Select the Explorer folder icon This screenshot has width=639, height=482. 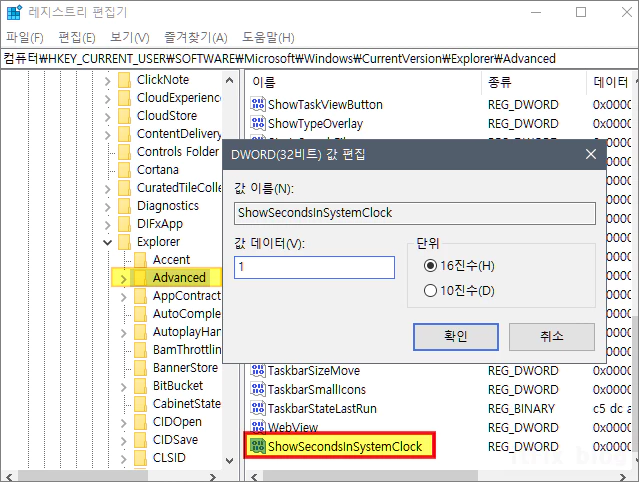124,242
